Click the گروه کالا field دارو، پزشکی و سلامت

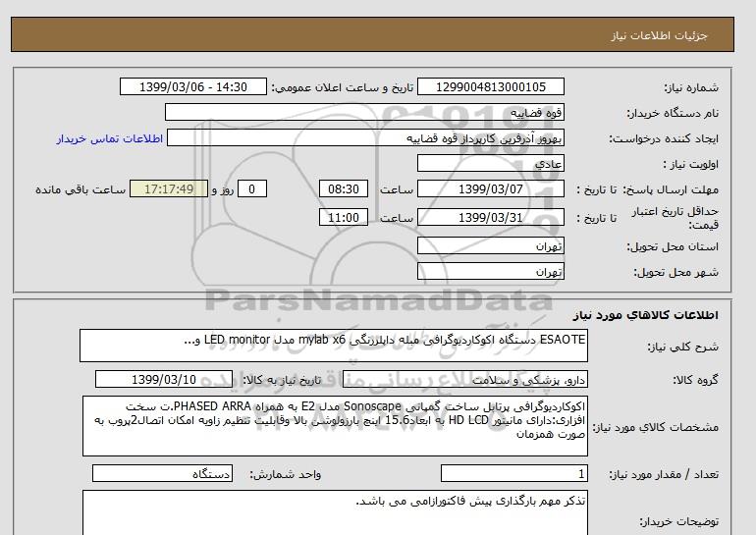click(464, 380)
